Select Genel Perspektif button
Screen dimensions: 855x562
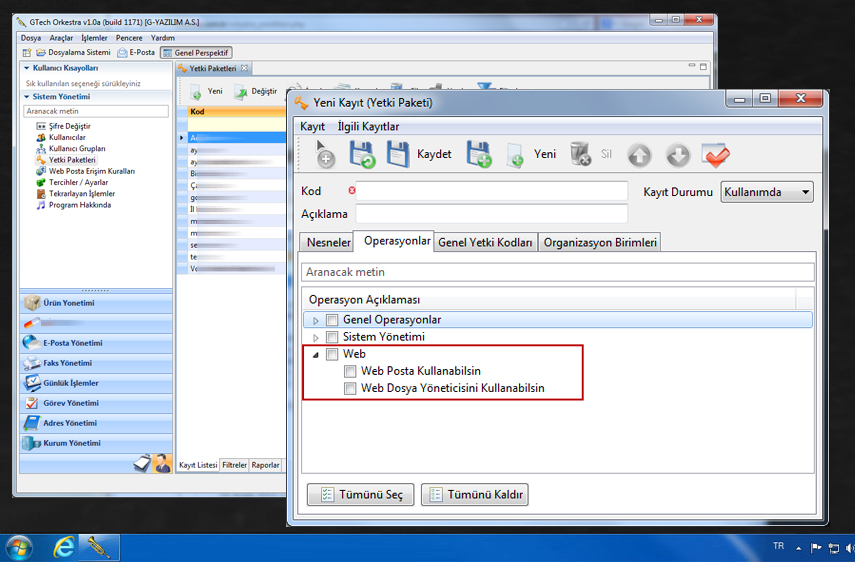(196, 53)
